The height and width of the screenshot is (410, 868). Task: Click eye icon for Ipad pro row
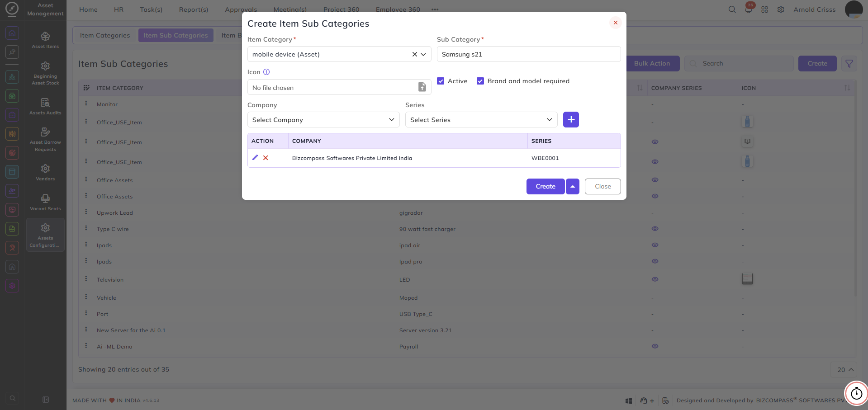655,261
